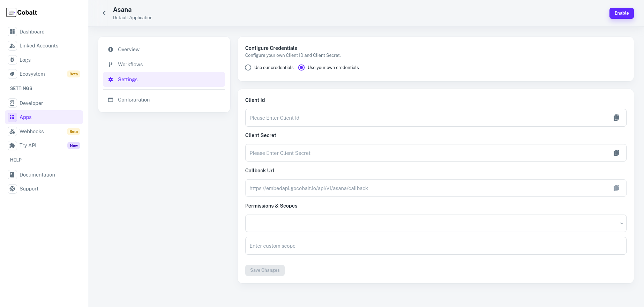The height and width of the screenshot is (307, 644).
Task: Select Use our credentials option
Action: coord(248,68)
